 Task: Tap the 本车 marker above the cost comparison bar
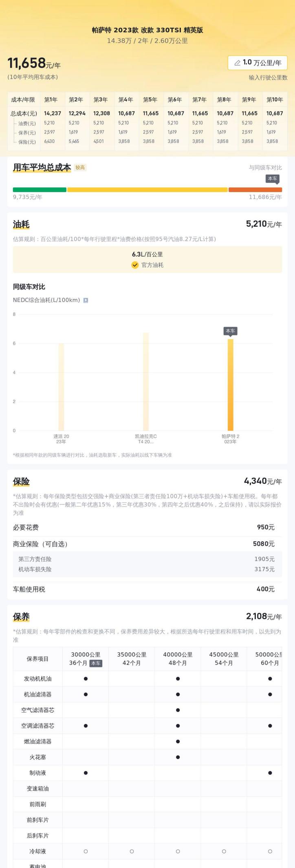(272, 179)
